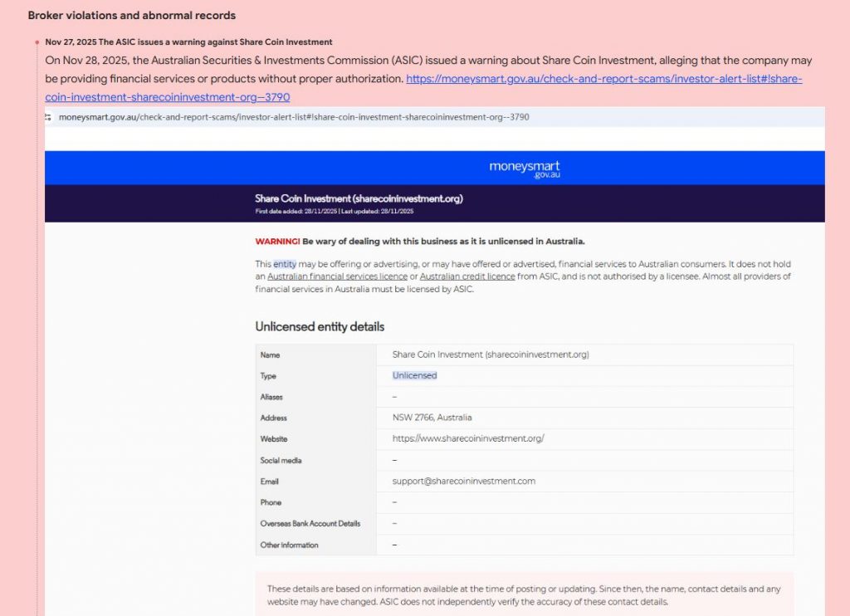Open the Australian financial services licence link
Viewport: 850px width, 616px height.
coord(337,276)
